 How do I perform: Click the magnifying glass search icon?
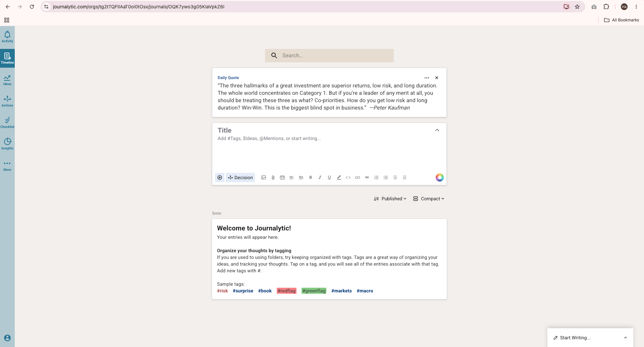[274, 56]
